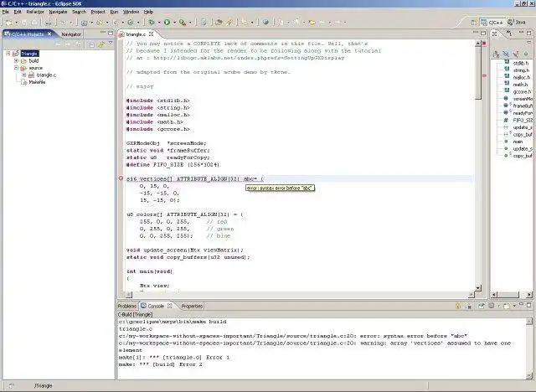This screenshot has width=536, height=392.
Task: Collapse the Triangle project node
Action: click(7, 54)
